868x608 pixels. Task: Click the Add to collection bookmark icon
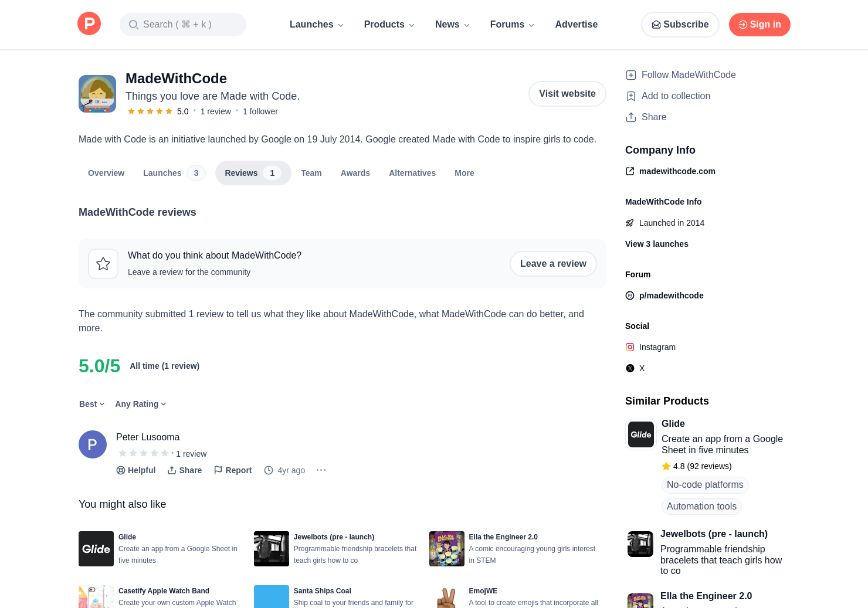click(x=631, y=96)
